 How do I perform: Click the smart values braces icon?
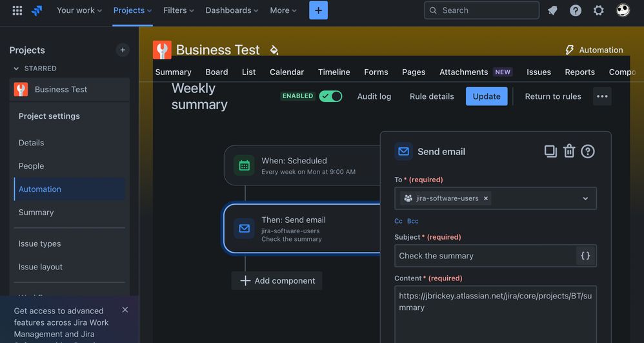tap(586, 256)
